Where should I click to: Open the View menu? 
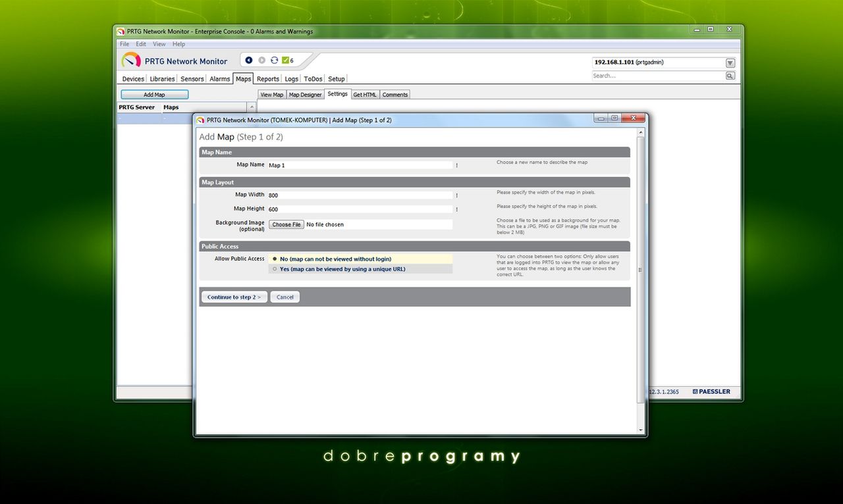click(x=159, y=44)
